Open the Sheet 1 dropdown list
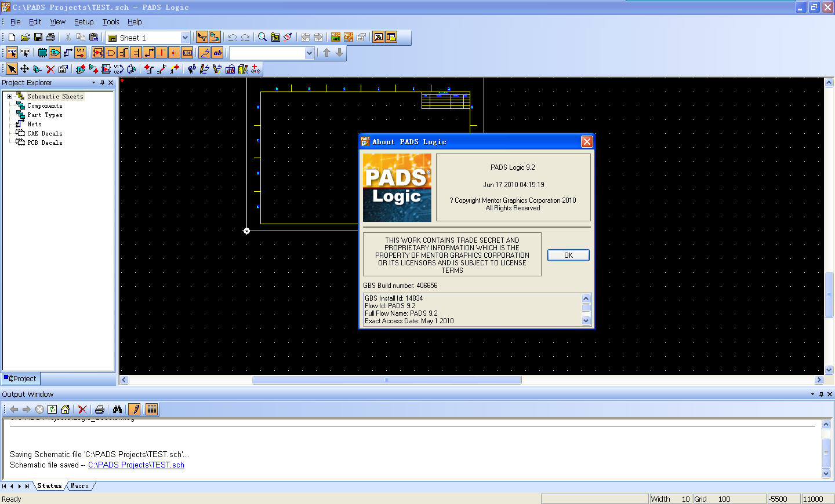This screenshot has width=835, height=504. pyautogui.click(x=185, y=38)
